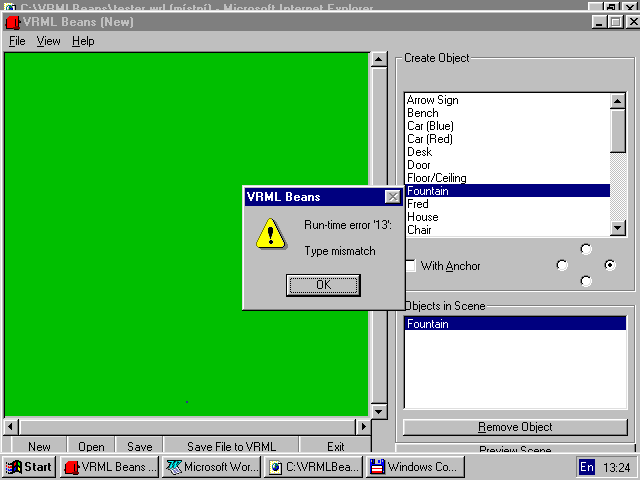Close the VRML Beans error dialog
Screen dimensions: 640x480
(x=393, y=197)
